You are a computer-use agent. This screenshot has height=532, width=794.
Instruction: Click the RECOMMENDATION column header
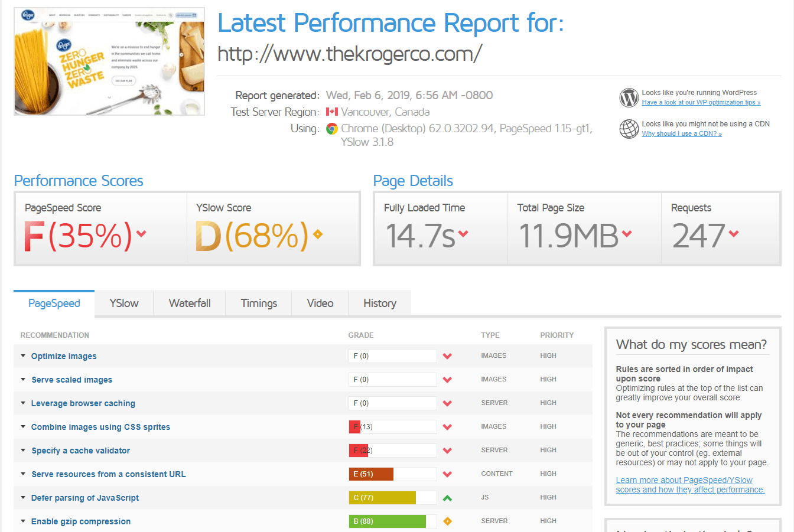tap(55, 335)
